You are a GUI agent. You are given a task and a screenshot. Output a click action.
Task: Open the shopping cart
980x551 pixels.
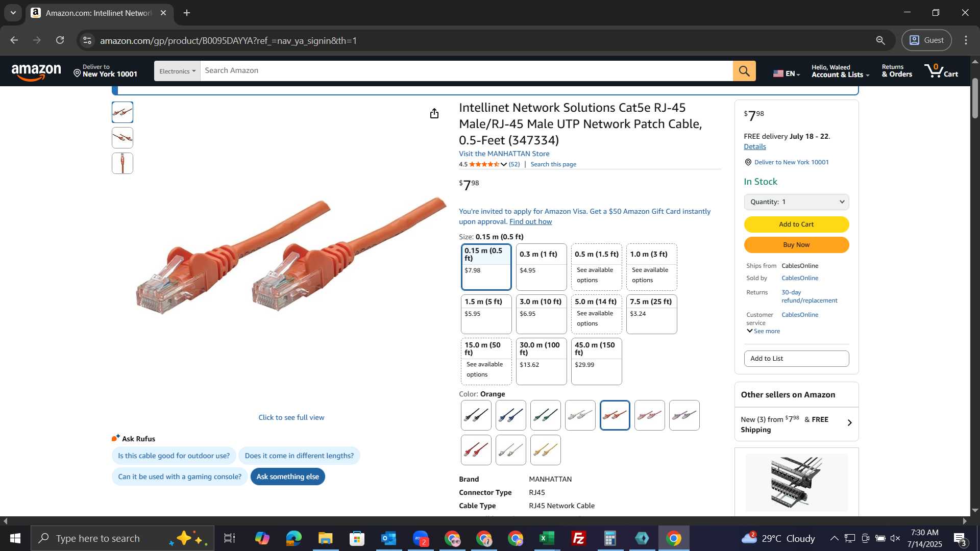pyautogui.click(x=941, y=71)
